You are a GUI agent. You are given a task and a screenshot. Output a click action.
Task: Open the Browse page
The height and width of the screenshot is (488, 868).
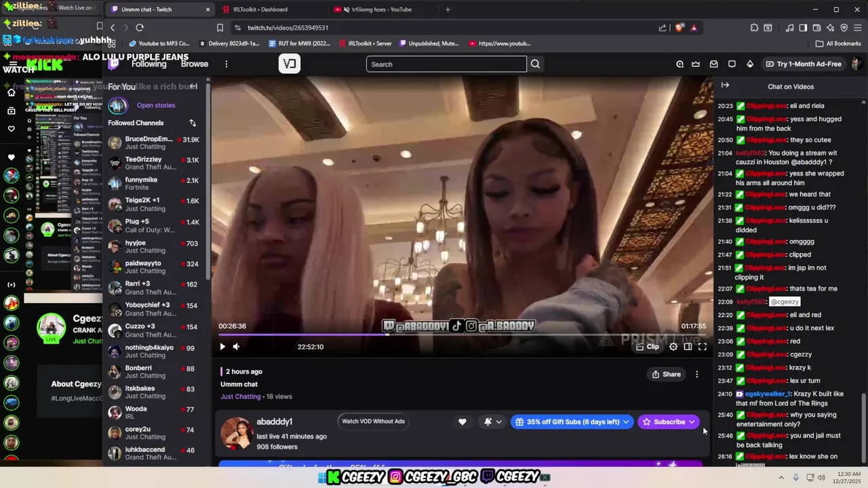pyautogui.click(x=195, y=64)
